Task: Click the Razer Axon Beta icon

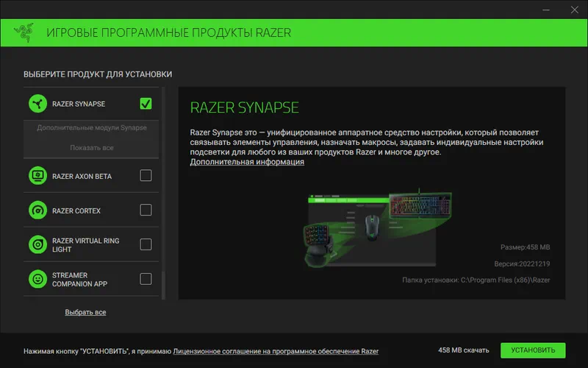Action: point(38,176)
